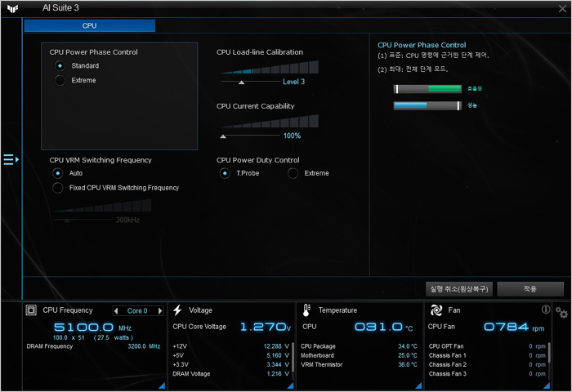This screenshot has width=572, height=392.
Task: Click the Level 3 calibration value
Action: coord(293,82)
